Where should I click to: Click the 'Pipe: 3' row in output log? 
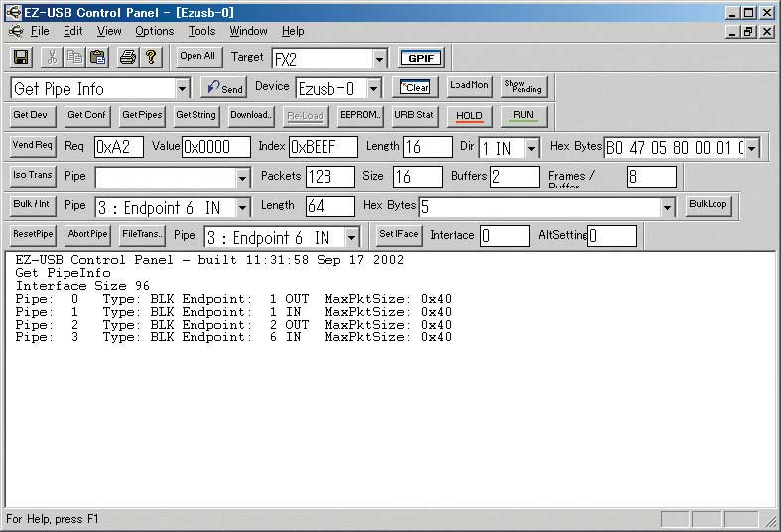[x=233, y=337]
